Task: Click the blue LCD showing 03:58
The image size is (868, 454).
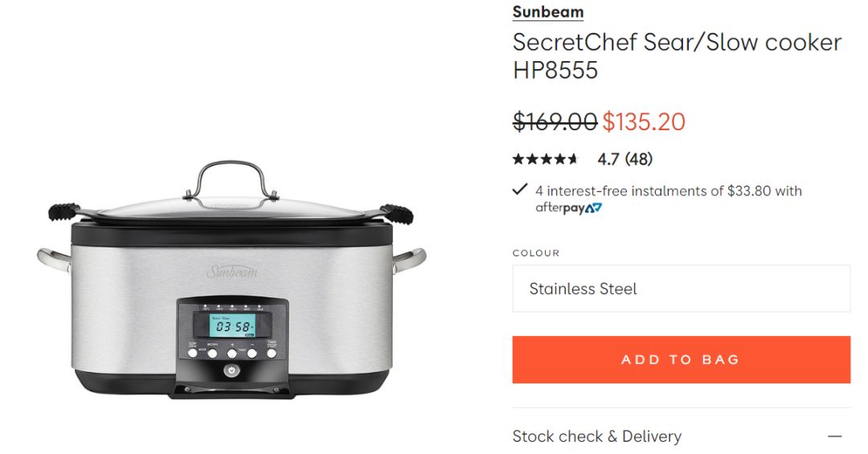Action: (x=232, y=325)
